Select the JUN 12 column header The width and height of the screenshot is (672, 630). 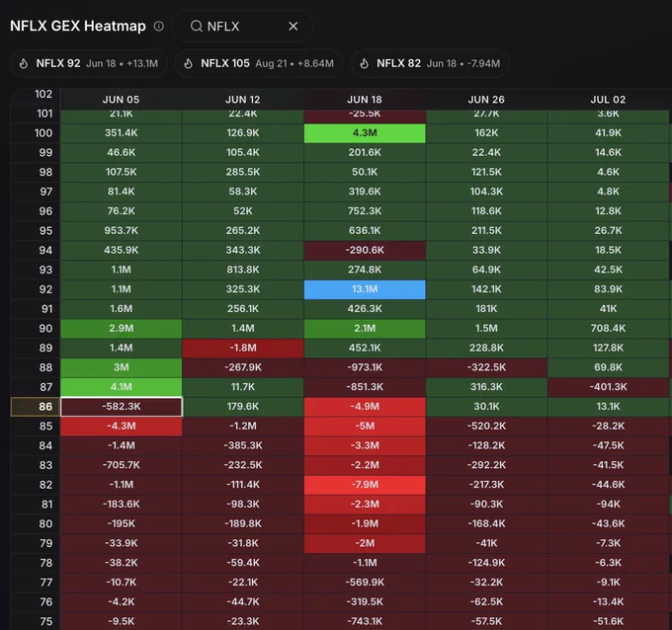pyautogui.click(x=243, y=100)
